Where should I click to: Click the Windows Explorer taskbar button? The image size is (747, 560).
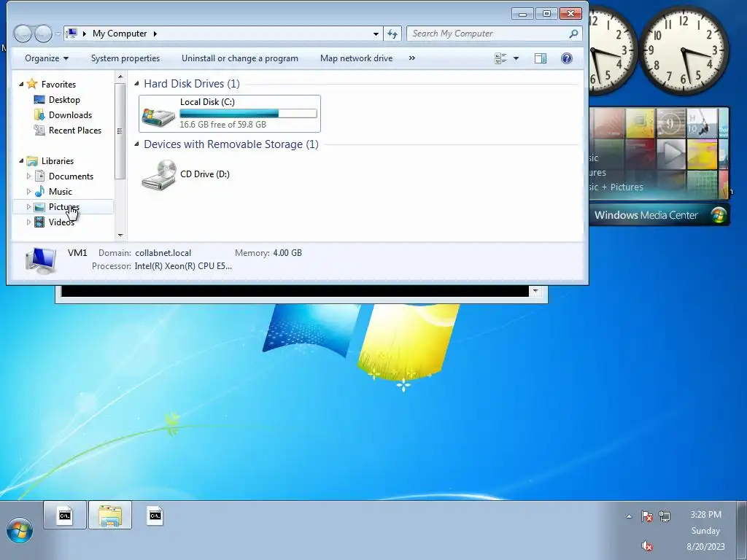coord(110,516)
